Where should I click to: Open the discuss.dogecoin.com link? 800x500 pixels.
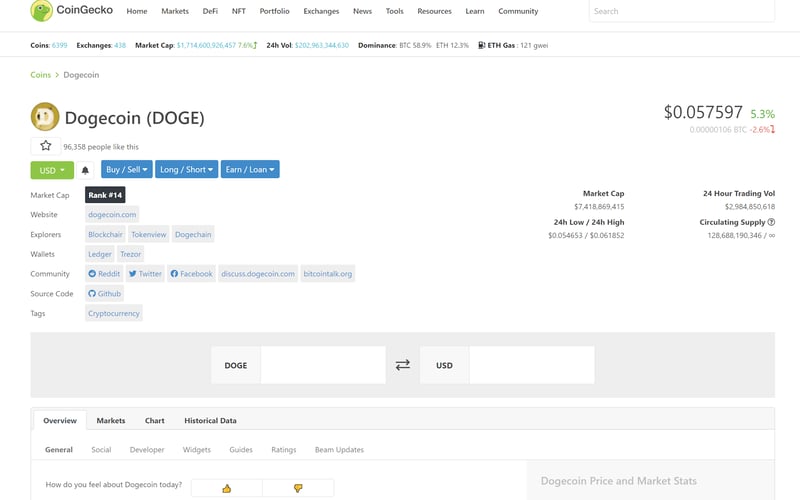tap(258, 274)
